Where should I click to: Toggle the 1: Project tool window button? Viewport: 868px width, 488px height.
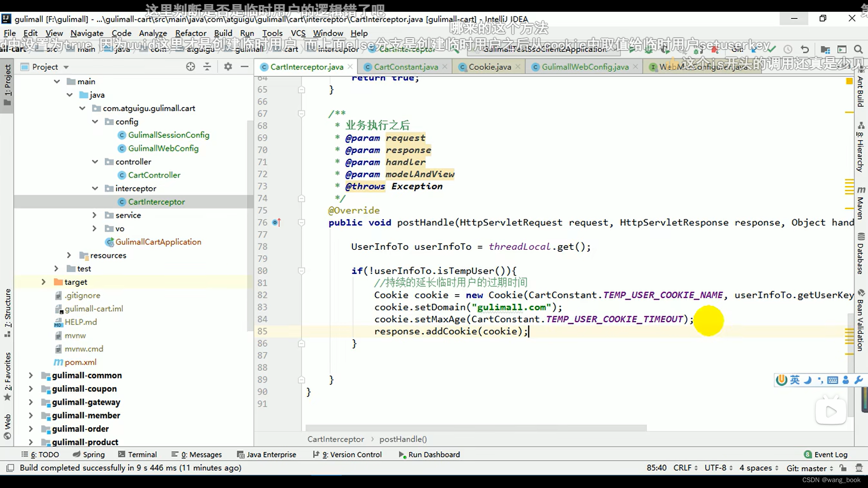[7, 85]
